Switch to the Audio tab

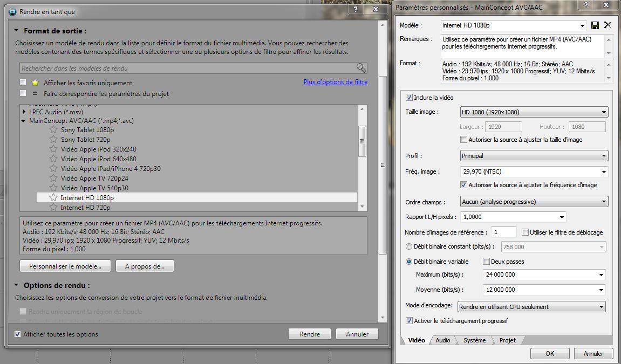(x=442, y=340)
